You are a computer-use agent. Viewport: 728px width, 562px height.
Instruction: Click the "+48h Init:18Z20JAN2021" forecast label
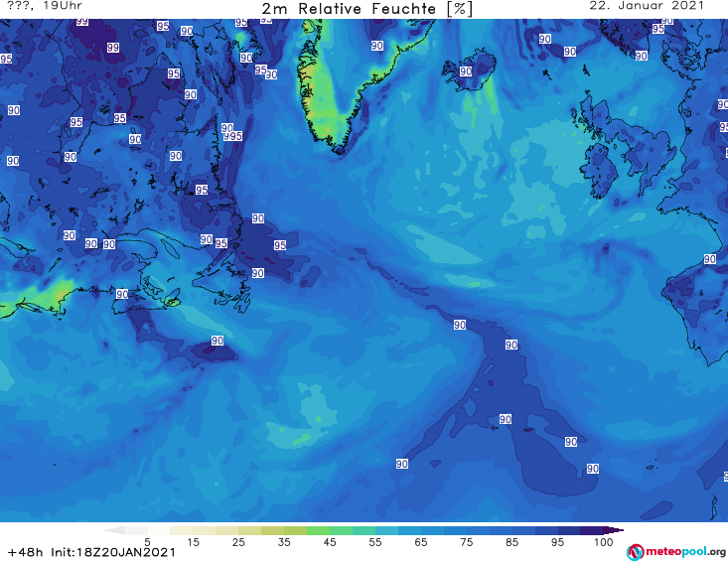point(91,552)
